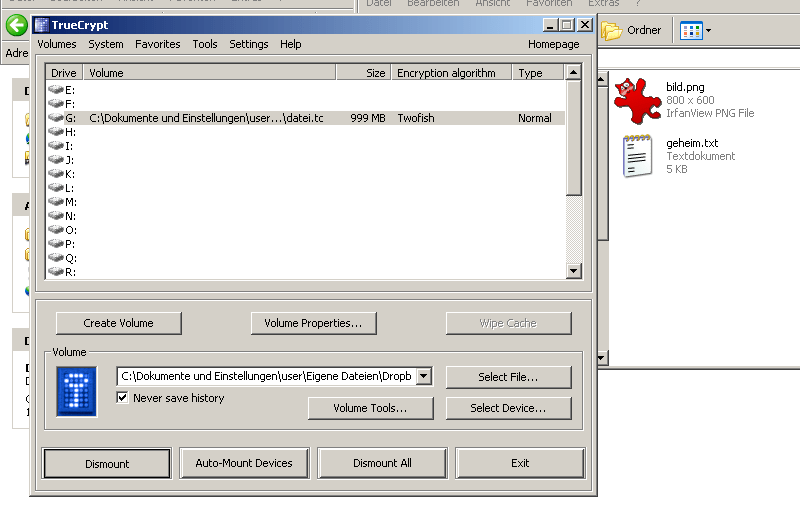Click Select File button
The width and height of the screenshot is (800, 530).
pos(508,377)
